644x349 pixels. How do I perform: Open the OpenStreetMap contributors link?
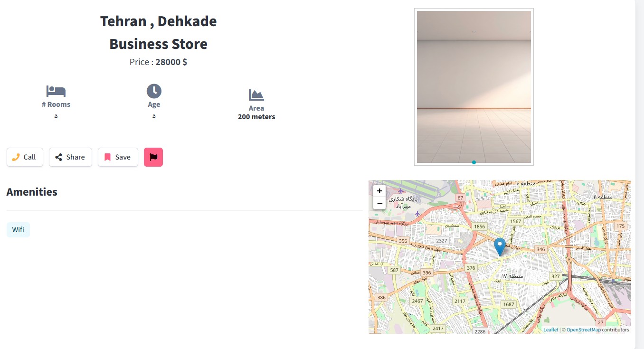click(x=583, y=330)
